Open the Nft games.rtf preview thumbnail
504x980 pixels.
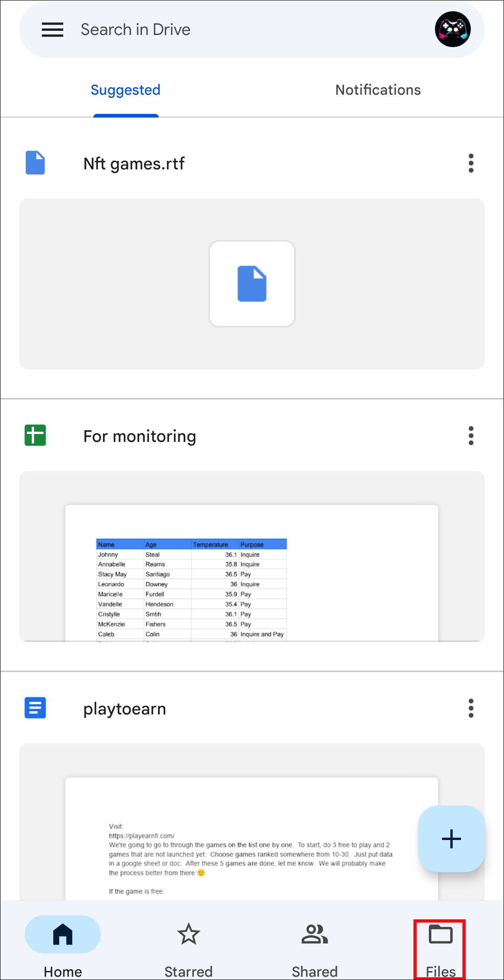252,284
